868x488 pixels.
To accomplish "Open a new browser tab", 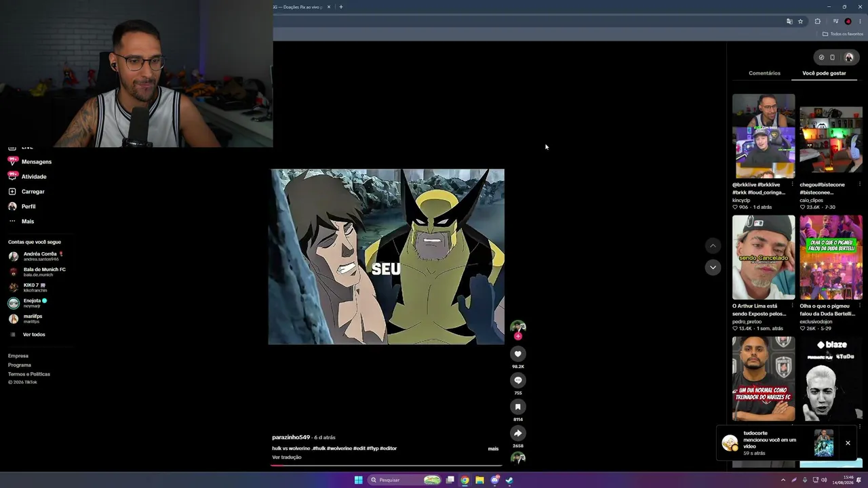I will point(340,7).
